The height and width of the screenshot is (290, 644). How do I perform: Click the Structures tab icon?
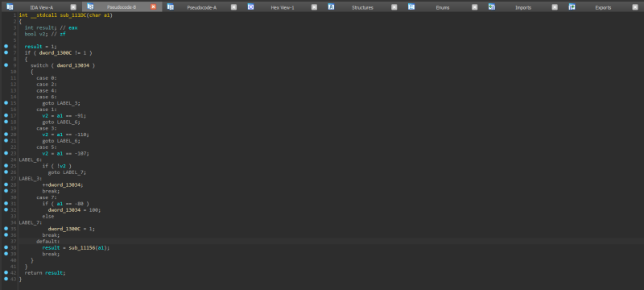(x=331, y=6)
